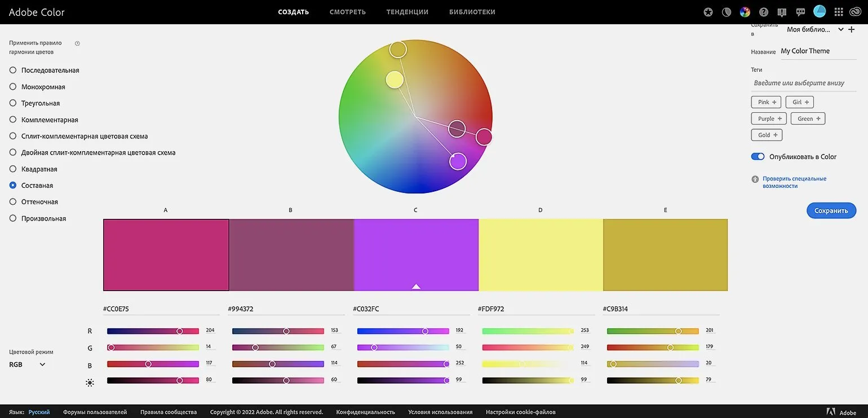This screenshot has width=868, height=418.
Task: Select the Треугольная harmony rule
Action: (13, 103)
